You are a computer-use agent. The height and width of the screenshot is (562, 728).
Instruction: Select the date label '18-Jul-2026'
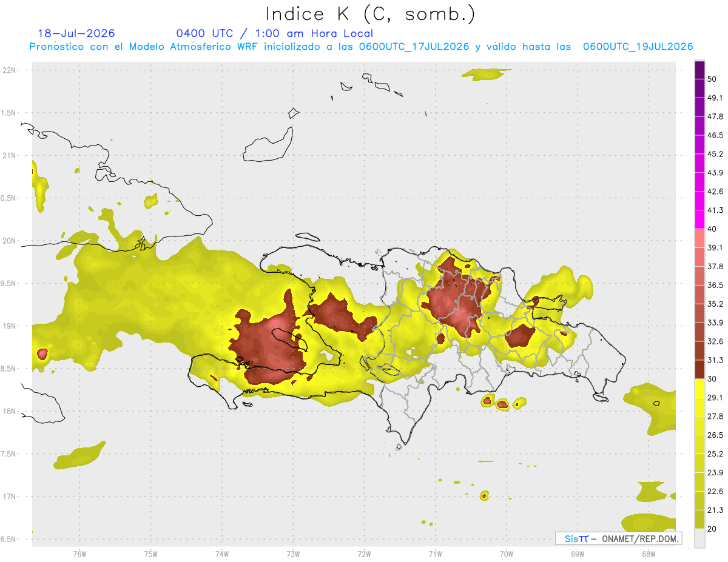[x=76, y=33]
